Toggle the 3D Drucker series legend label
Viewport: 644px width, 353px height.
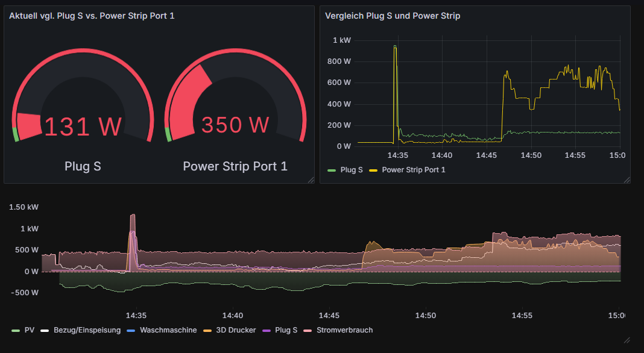236,330
